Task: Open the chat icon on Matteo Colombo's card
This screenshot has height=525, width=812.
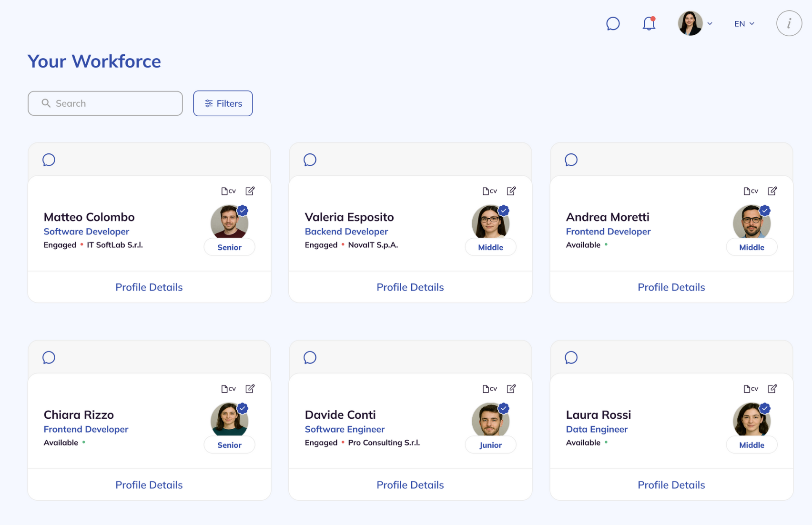Action: 49,160
